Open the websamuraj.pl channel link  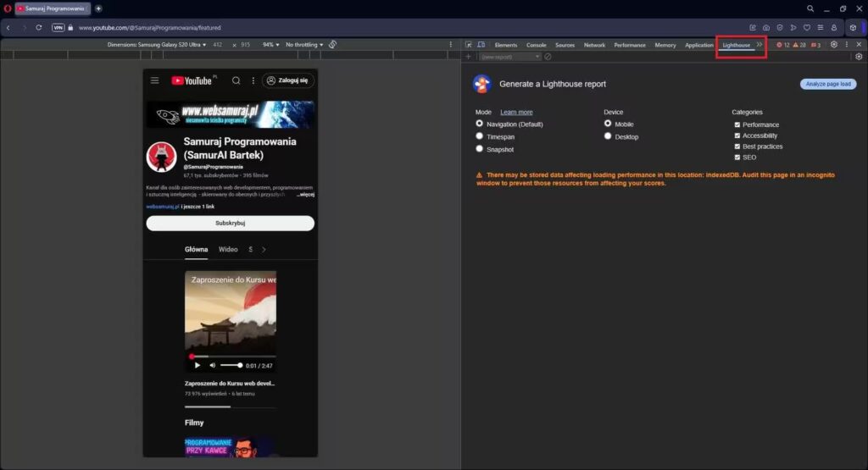pyautogui.click(x=162, y=207)
